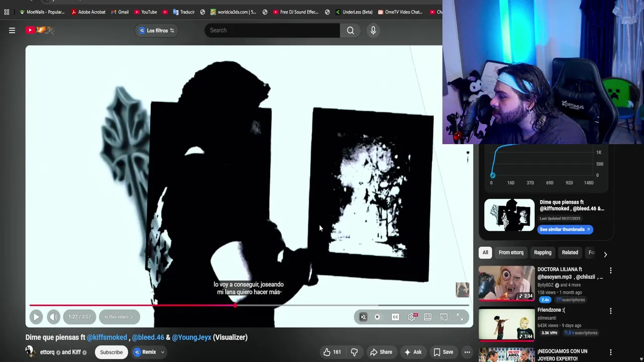This screenshot has height=362, width=644.
Task: Dislike the video
Action: [x=354, y=352]
